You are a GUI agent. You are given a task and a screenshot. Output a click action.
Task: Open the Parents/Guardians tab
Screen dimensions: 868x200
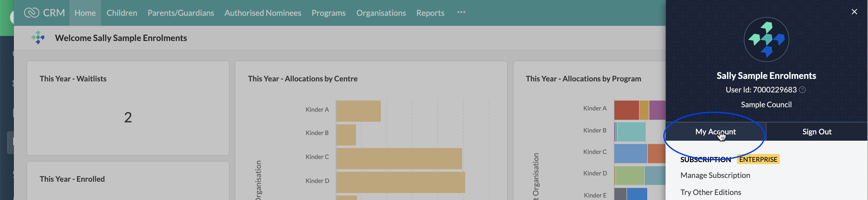pyautogui.click(x=181, y=13)
